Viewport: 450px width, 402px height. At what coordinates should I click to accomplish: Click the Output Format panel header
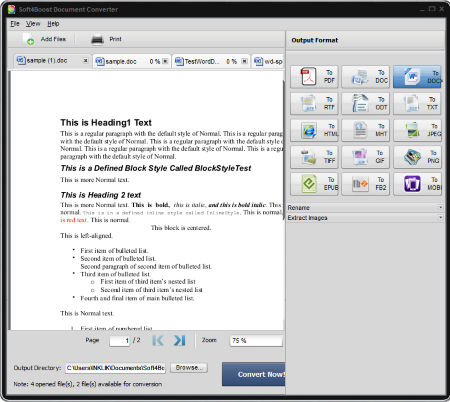(x=365, y=41)
